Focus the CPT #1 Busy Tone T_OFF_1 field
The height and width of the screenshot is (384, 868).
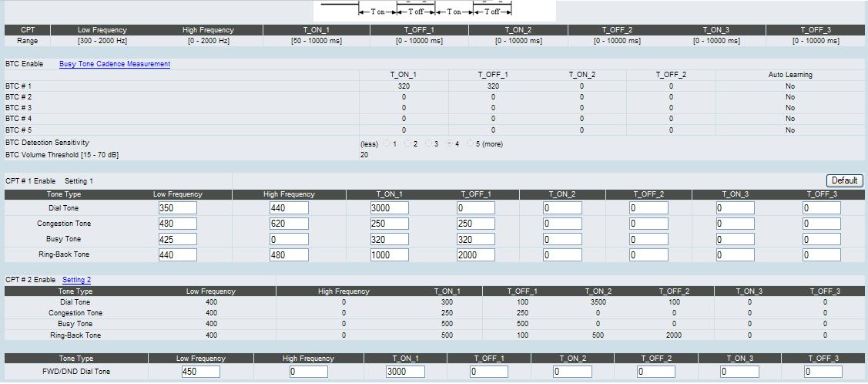(x=475, y=240)
